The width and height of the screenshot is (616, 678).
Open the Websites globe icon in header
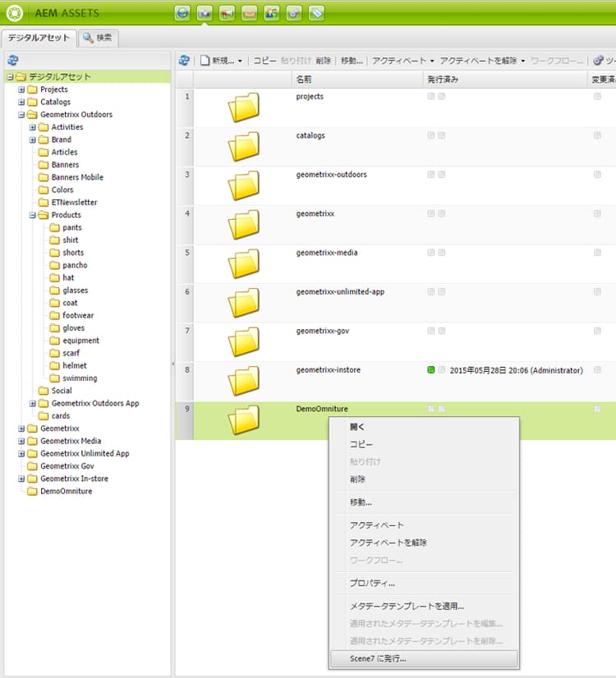tap(182, 13)
